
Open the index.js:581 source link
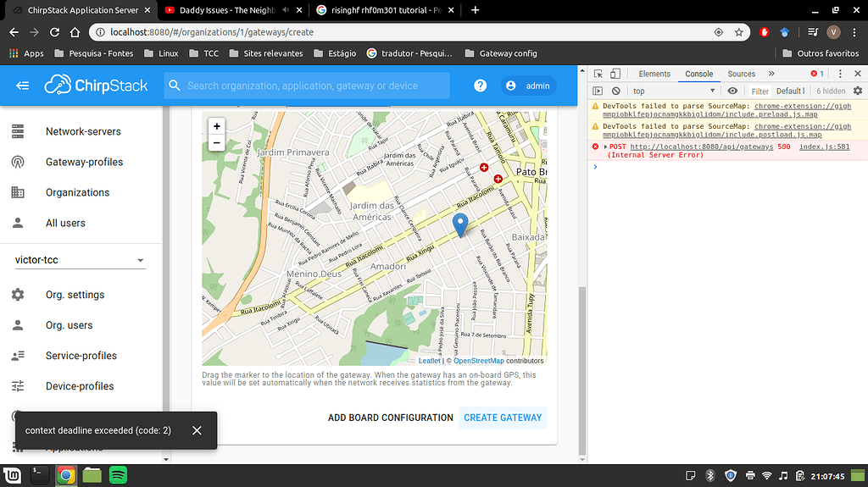[824, 147]
